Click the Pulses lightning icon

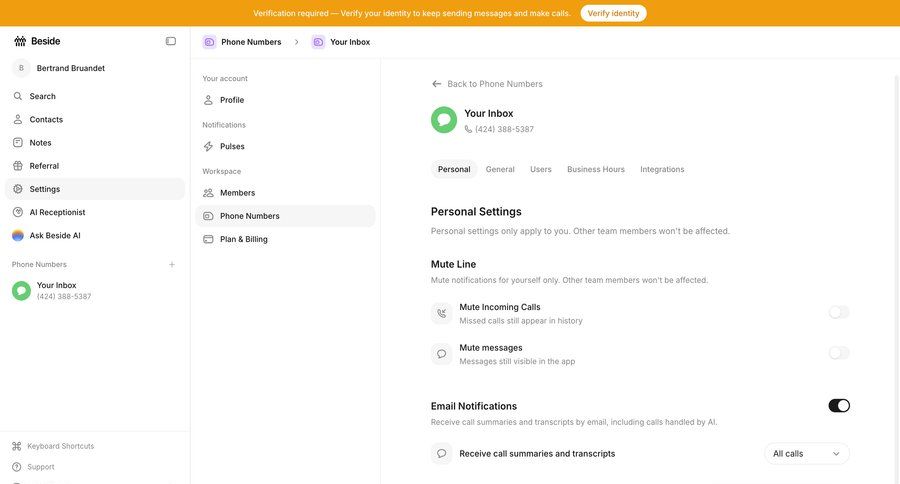point(208,146)
